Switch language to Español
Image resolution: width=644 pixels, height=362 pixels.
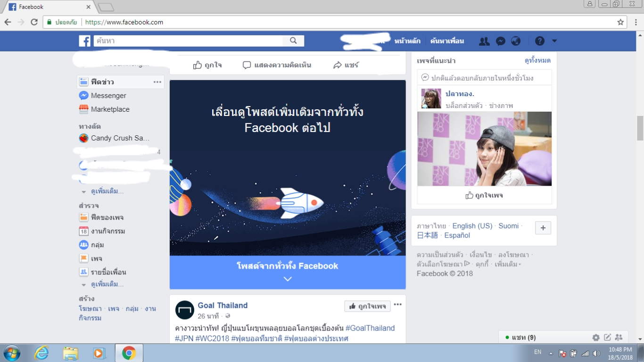[457, 235]
